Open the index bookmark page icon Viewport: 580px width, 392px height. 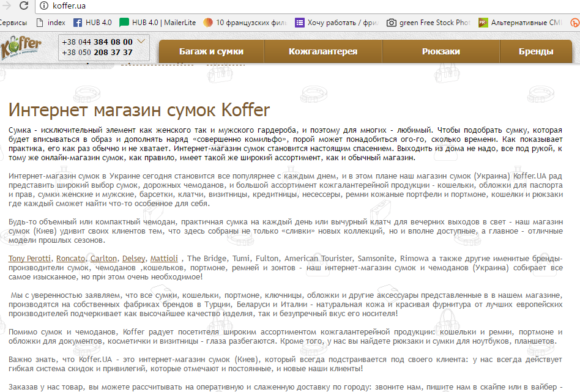coord(40,23)
